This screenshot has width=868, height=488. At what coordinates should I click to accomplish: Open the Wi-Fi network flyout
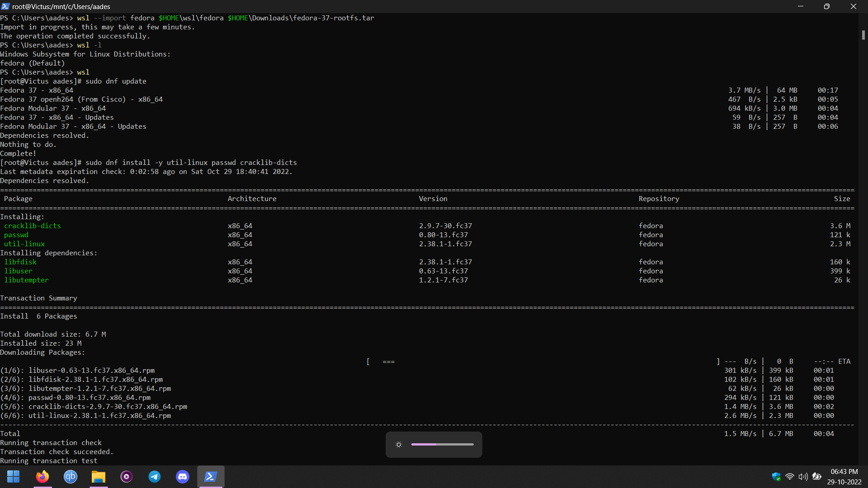click(x=789, y=477)
